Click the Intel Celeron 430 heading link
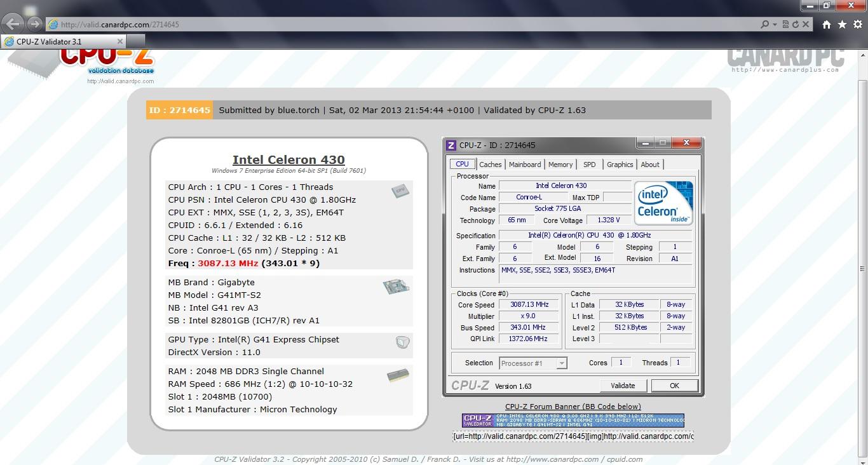 pos(288,160)
